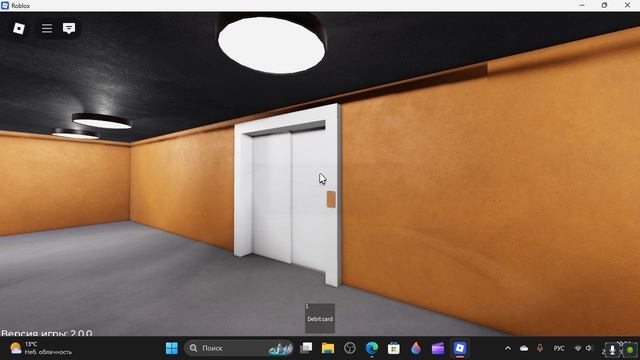Open the Wi-Fi network tray icon

tap(578, 348)
